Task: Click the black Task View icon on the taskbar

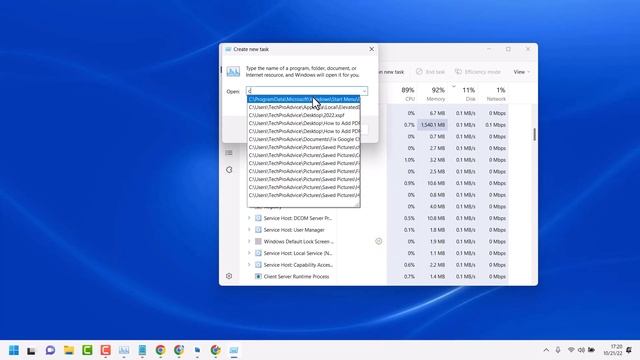Action: point(31,350)
